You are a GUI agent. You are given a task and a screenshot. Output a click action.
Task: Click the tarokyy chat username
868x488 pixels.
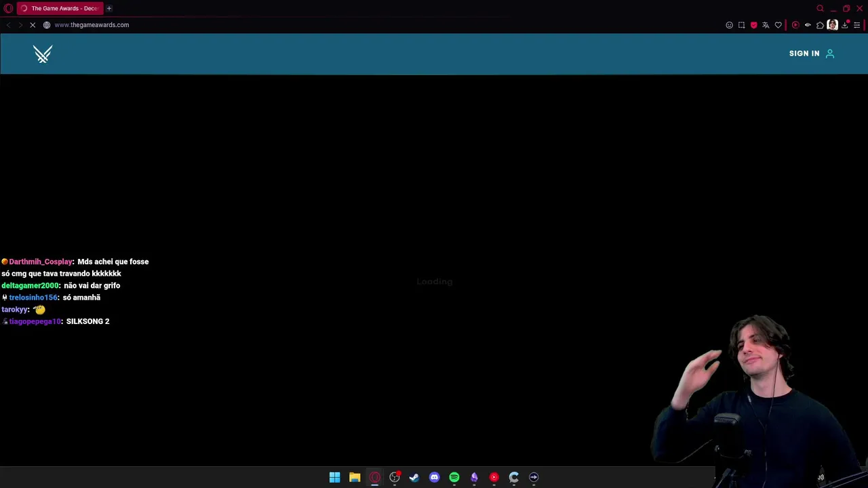15,310
